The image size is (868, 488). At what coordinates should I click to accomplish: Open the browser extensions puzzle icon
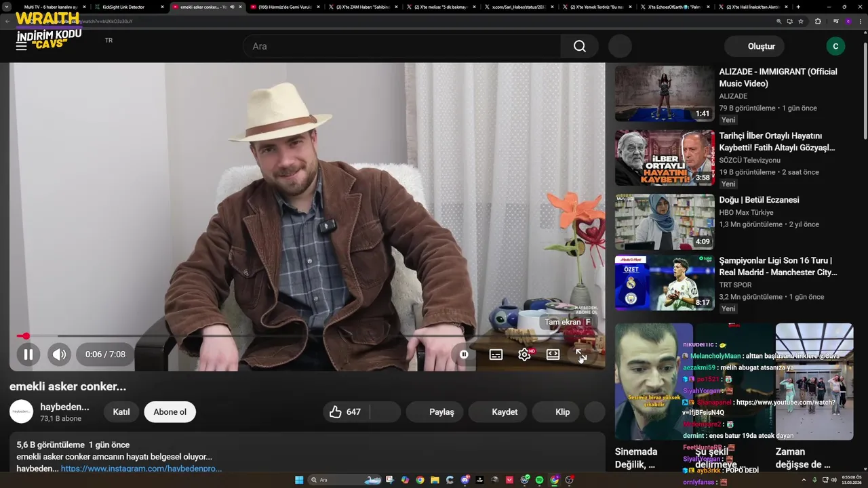818,21
